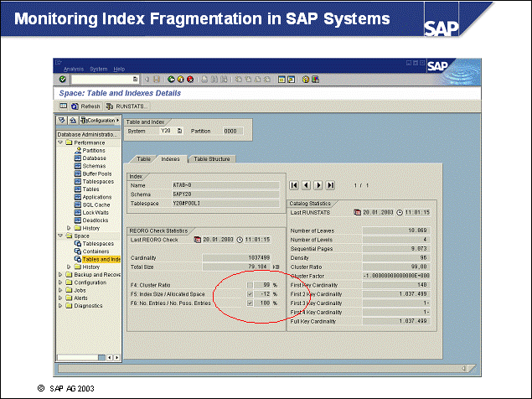
Task: Collapse the Performance folder in tree
Action: pos(60,142)
